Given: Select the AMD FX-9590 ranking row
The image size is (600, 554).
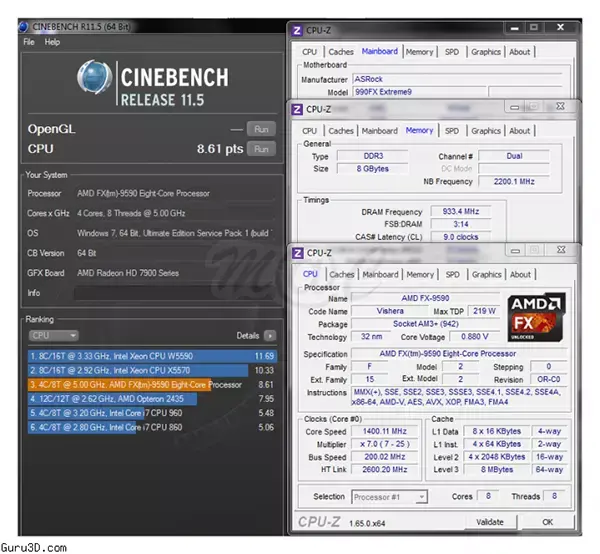Looking at the screenshot, I should click(152, 385).
